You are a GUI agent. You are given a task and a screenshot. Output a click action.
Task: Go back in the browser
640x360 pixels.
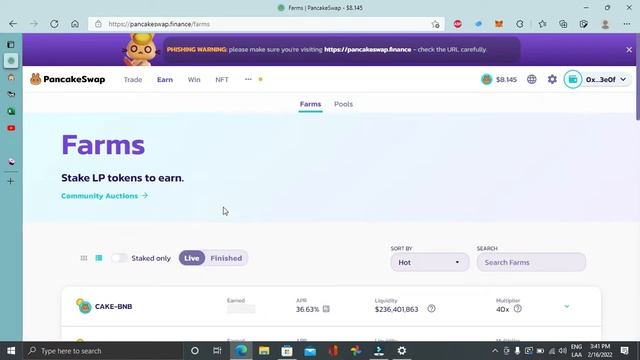point(13,24)
